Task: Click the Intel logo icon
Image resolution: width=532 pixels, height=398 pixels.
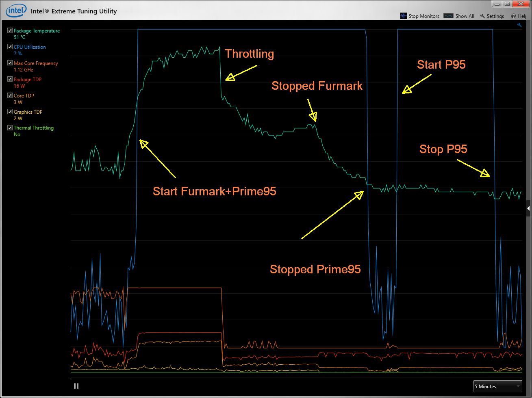Action: click(x=16, y=11)
